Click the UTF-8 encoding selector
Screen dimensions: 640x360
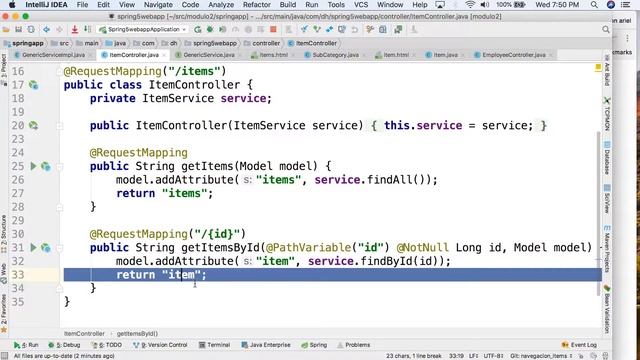(x=494, y=356)
